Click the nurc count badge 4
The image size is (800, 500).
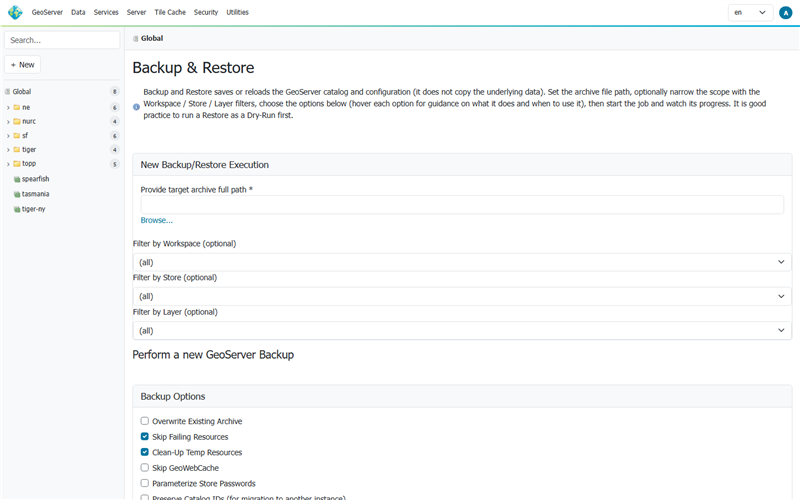115,121
